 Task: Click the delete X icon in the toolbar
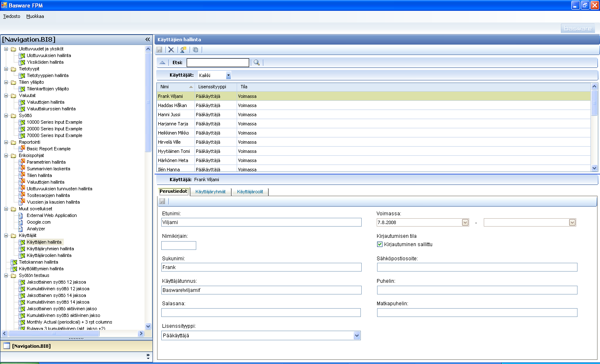point(171,50)
